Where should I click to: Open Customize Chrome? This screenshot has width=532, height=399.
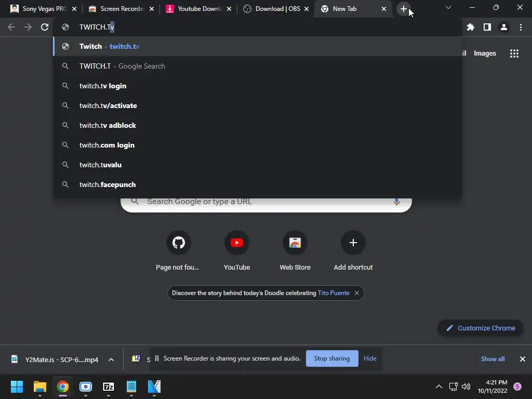(481, 328)
